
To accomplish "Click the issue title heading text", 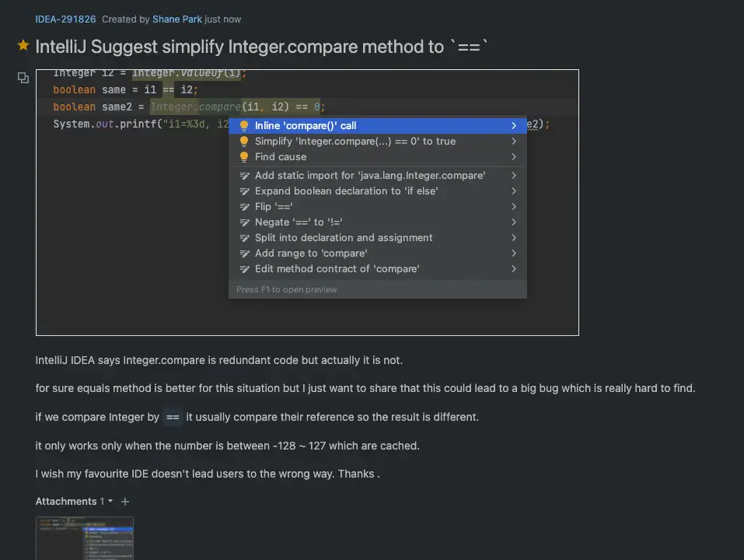I will coord(261,47).
